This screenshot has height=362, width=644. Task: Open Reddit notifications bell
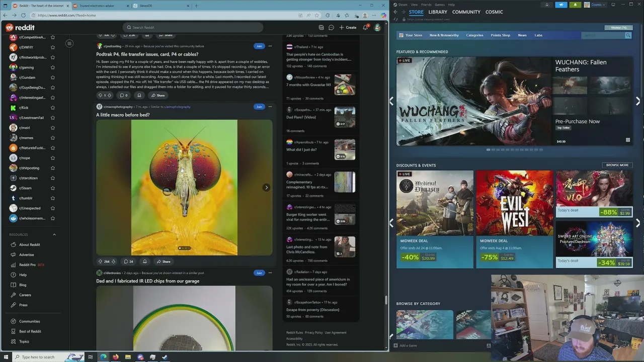pos(365,28)
